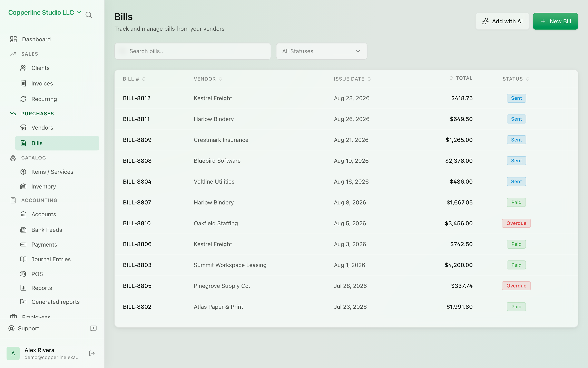Click the Overdue badge on BILL-8805

coord(516,286)
